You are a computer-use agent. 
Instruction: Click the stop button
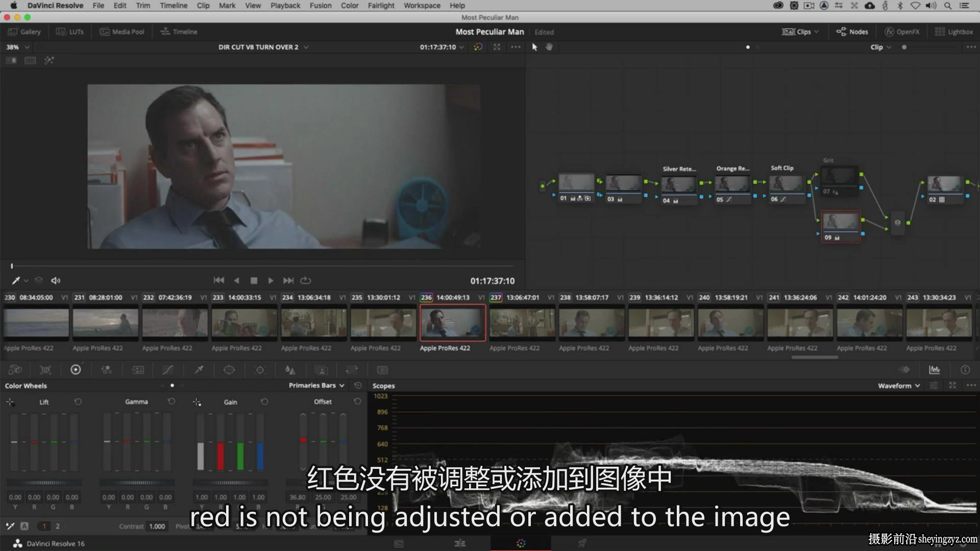(254, 281)
